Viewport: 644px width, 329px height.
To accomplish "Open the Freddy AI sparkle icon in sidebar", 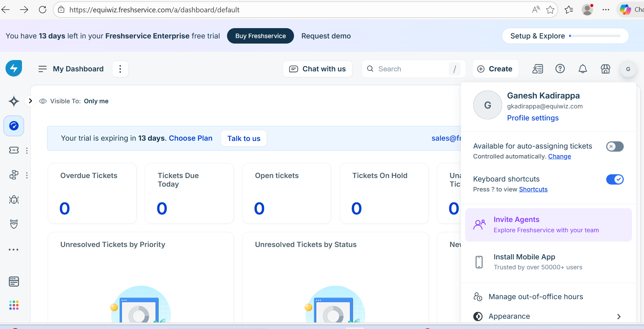I will tap(14, 101).
